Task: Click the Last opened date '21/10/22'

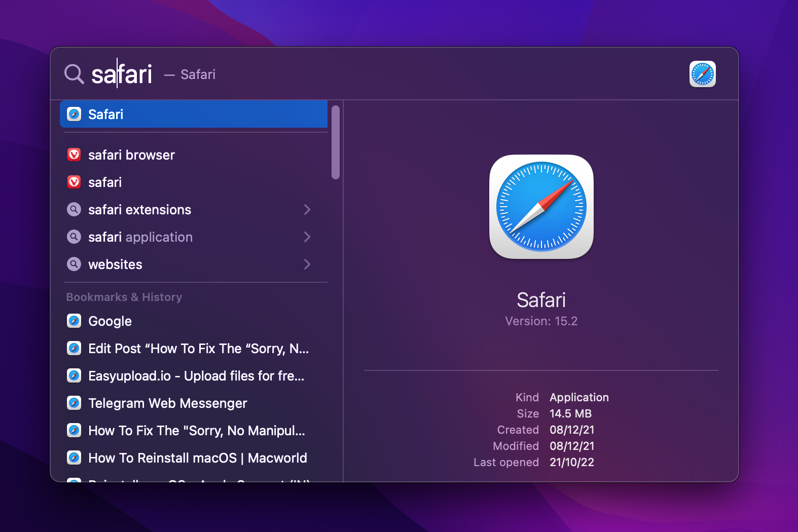Action: pyautogui.click(x=571, y=462)
